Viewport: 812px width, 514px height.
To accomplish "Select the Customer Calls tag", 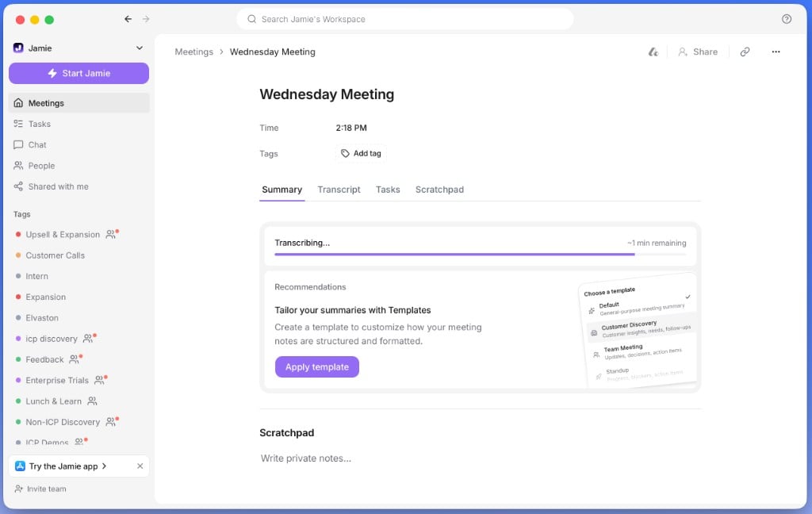I will (x=55, y=255).
